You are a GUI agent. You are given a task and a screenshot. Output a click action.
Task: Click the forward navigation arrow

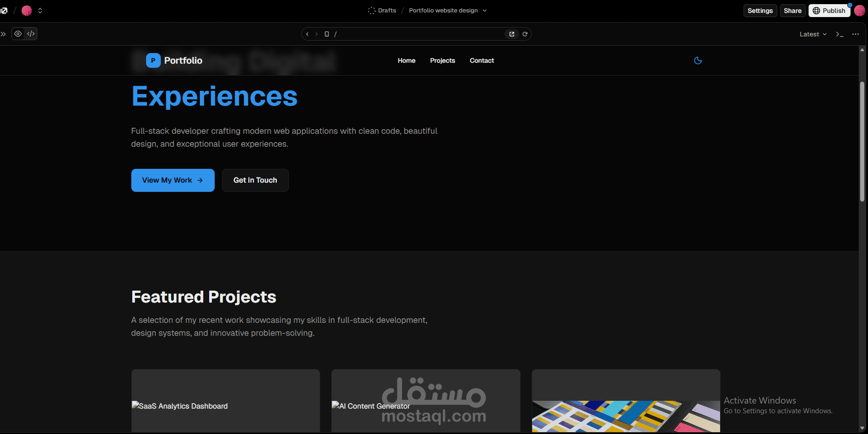point(316,34)
